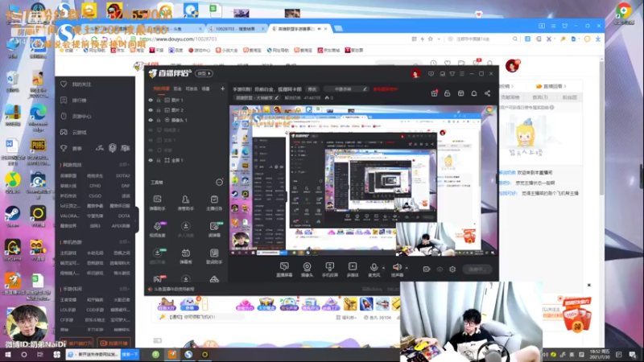Hide the 全屏 1 source layer
Image resolution: width=644 pixels, height=362 pixels.
click(x=151, y=160)
